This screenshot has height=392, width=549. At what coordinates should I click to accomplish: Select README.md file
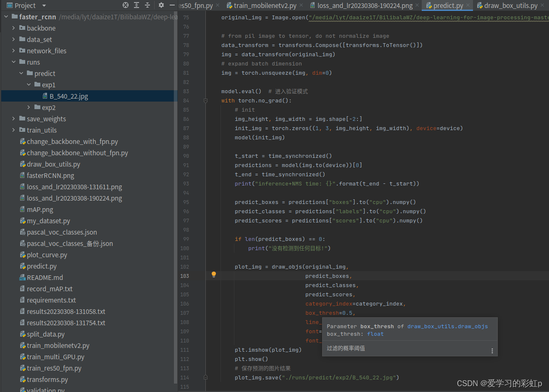[x=45, y=277]
